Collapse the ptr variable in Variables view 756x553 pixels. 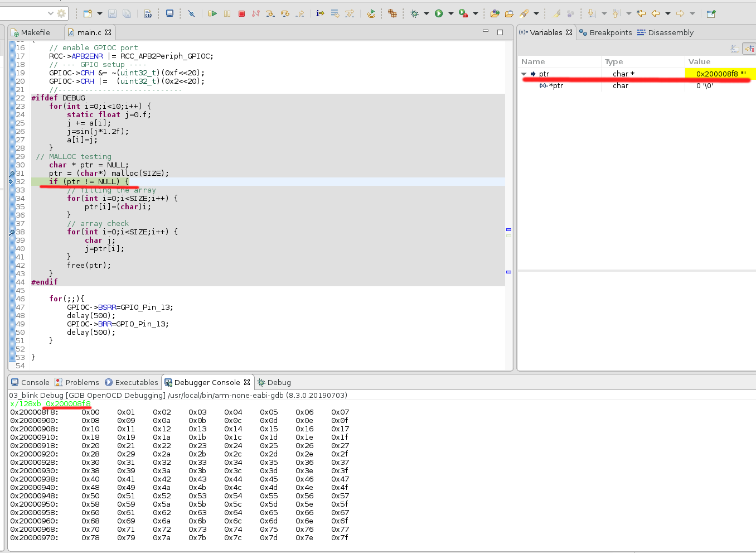tap(523, 73)
